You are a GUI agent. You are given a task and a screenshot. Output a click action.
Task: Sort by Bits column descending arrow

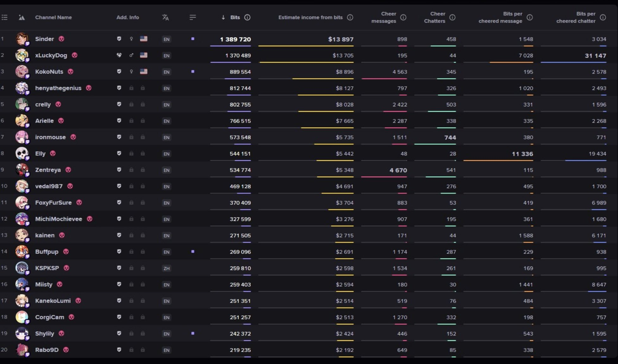click(x=223, y=17)
